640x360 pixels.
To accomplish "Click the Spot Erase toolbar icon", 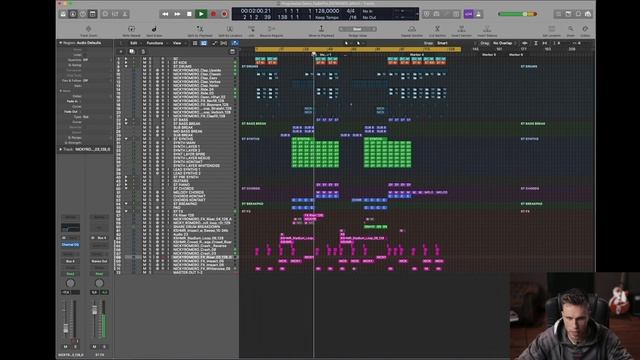I will [x=154, y=29].
